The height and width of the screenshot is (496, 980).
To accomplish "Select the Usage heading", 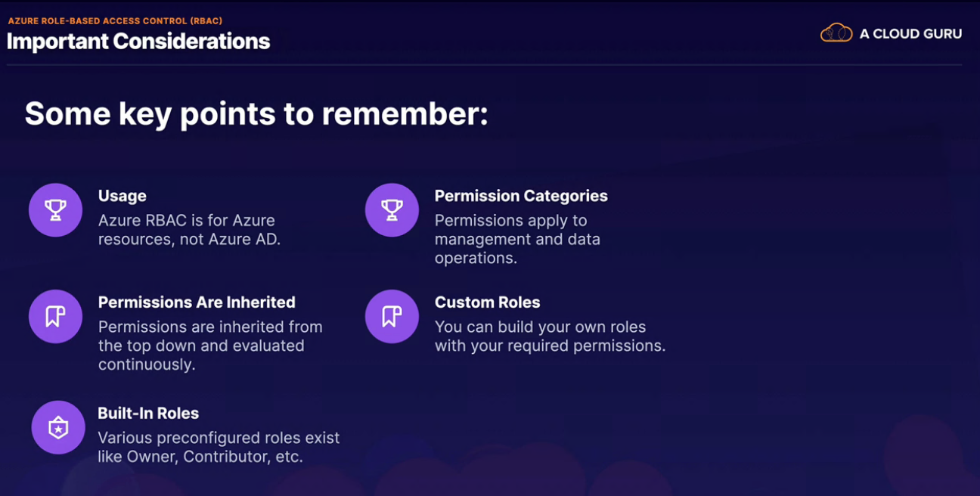I will (x=122, y=196).
